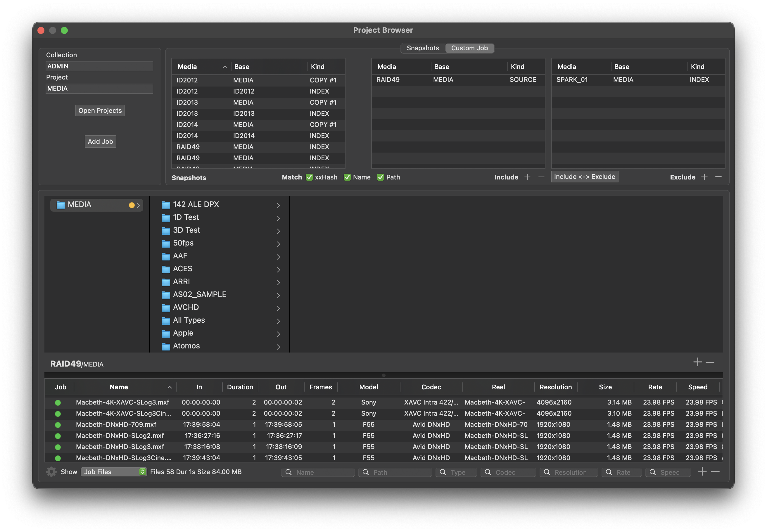Open the Job Files show dropdown
Image resolution: width=767 pixels, height=532 pixels.
pos(114,472)
